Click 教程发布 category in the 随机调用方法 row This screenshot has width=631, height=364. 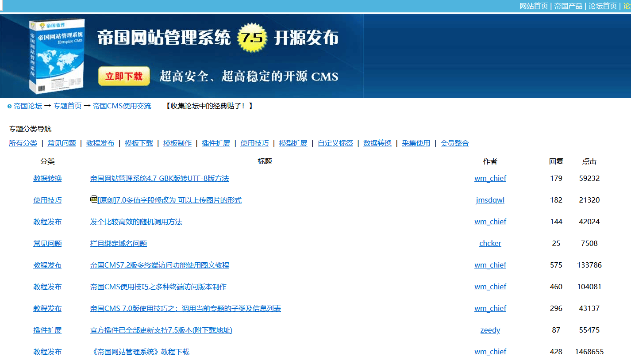pyautogui.click(x=47, y=222)
